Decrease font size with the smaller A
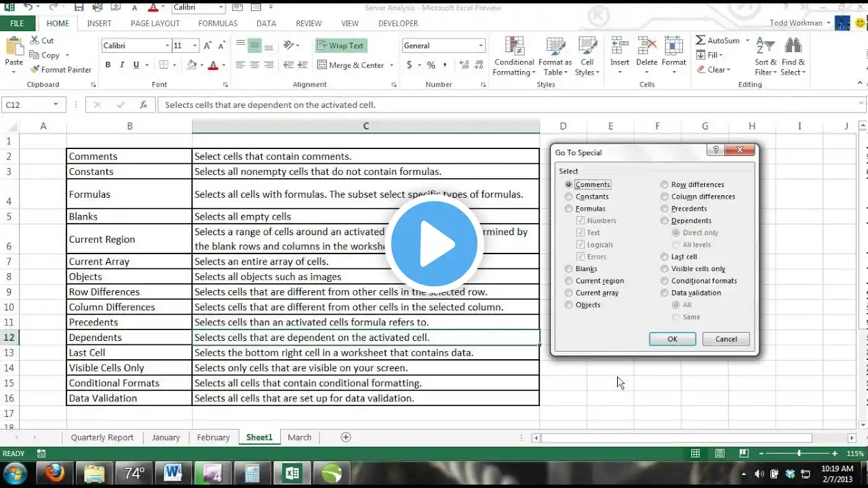Viewport: 868px width, 488px height. pos(222,45)
